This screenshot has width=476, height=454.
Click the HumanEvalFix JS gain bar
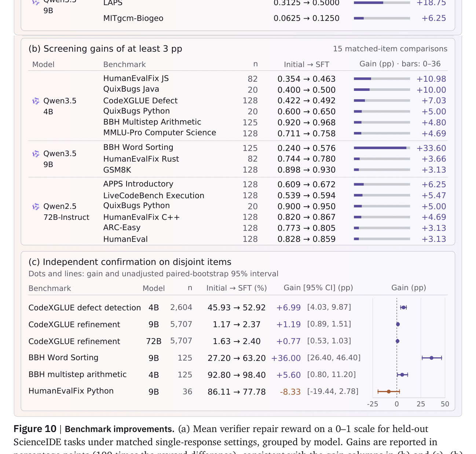(x=382, y=79)
